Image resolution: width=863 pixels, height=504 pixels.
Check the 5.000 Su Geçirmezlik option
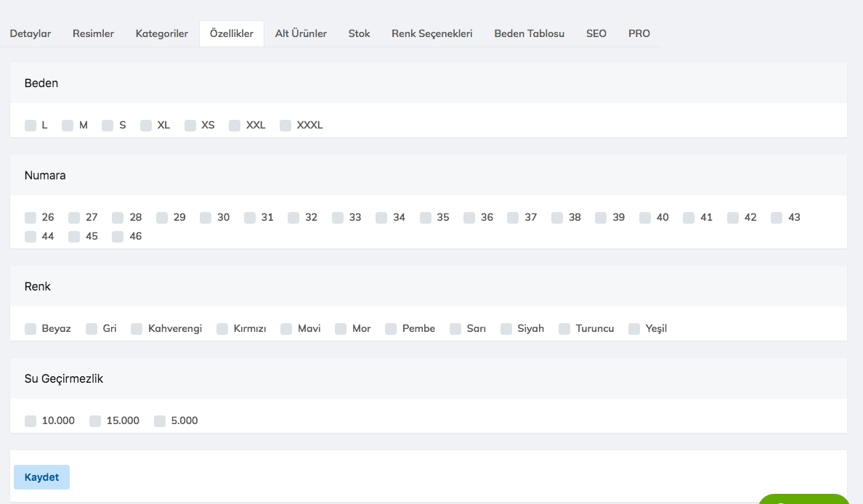tap(160, 421)
